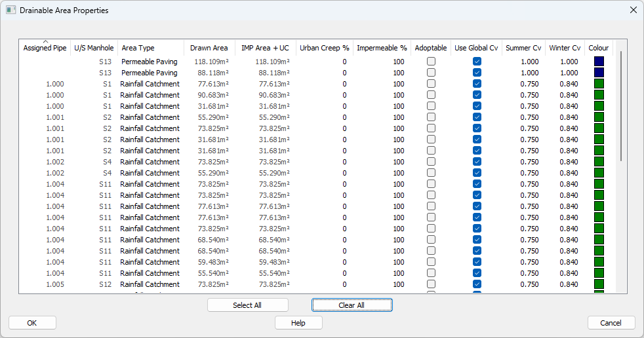644x338 pixels.
Task: Open Help for drainable areas
Action: tap(298, 323)
